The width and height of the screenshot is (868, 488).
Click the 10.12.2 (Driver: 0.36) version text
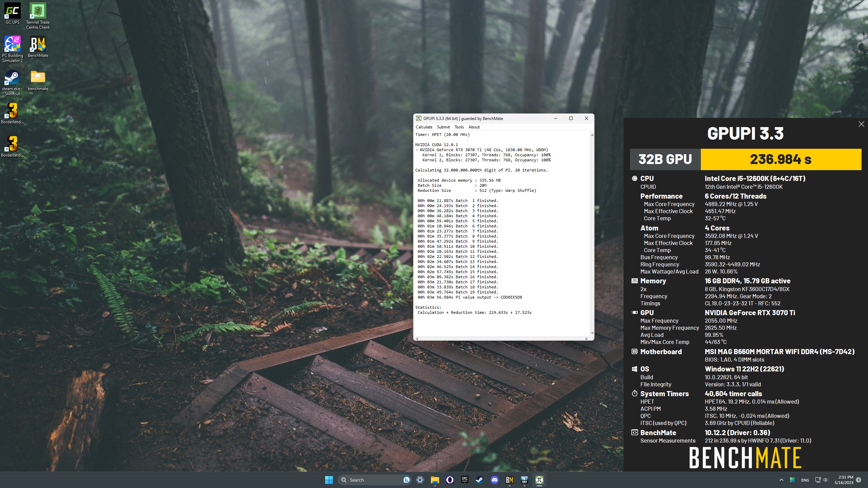pos(737,433)
